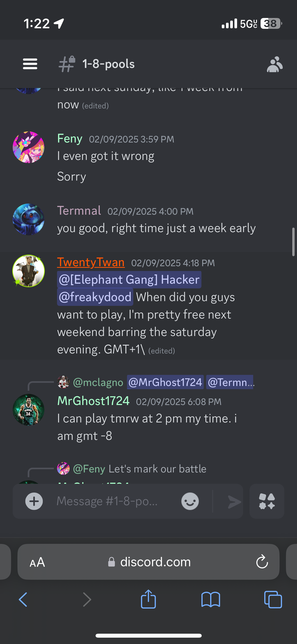Click the @[Elephant Gang] Hacker mention
The height and width of the screenshot is (644, 297).
point(129,280)
